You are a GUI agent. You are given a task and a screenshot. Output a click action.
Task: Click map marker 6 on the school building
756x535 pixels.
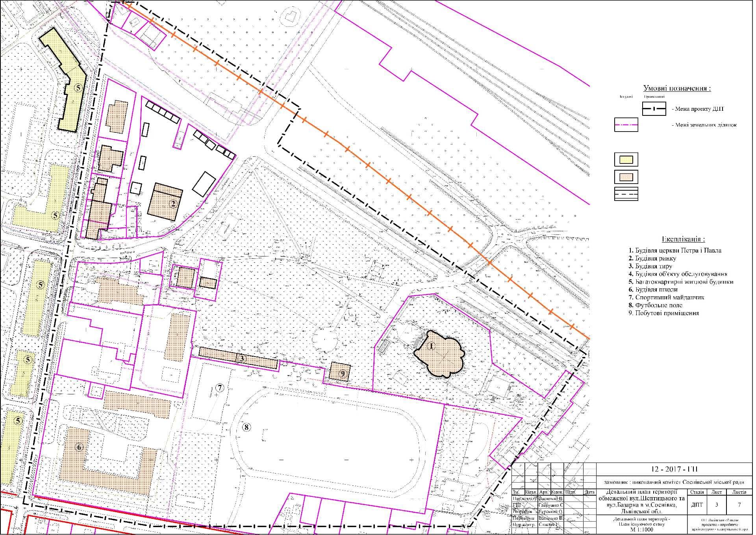(79, 447)
